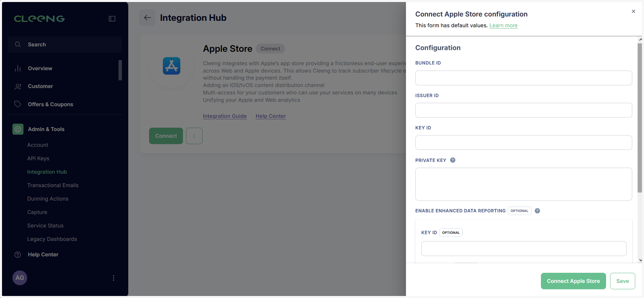Open the Help Center link on Apple Store card

point(271,116)
